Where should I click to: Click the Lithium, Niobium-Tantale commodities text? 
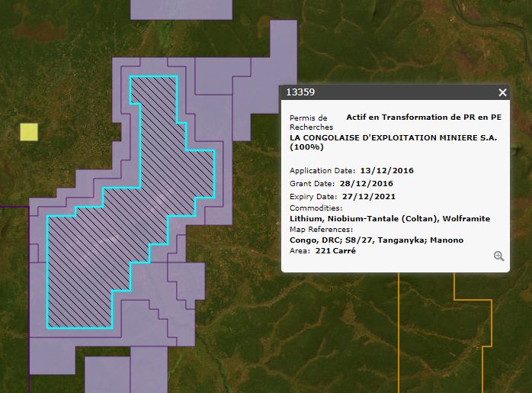(x=389, y=218)
